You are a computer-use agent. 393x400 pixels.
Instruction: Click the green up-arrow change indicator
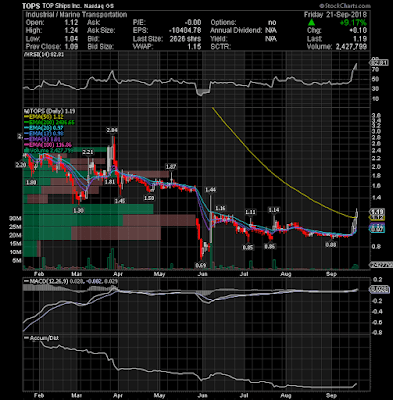pos(311,23)
